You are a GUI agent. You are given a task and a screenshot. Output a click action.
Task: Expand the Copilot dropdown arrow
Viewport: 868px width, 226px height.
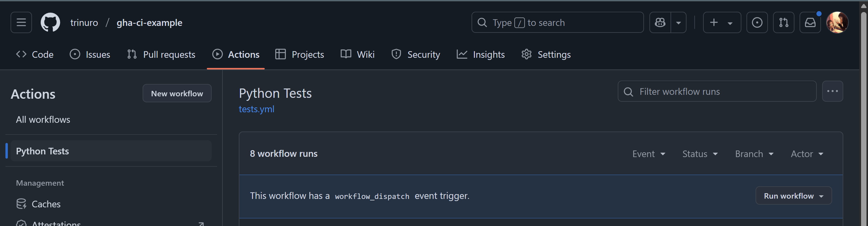click(678, 23)
